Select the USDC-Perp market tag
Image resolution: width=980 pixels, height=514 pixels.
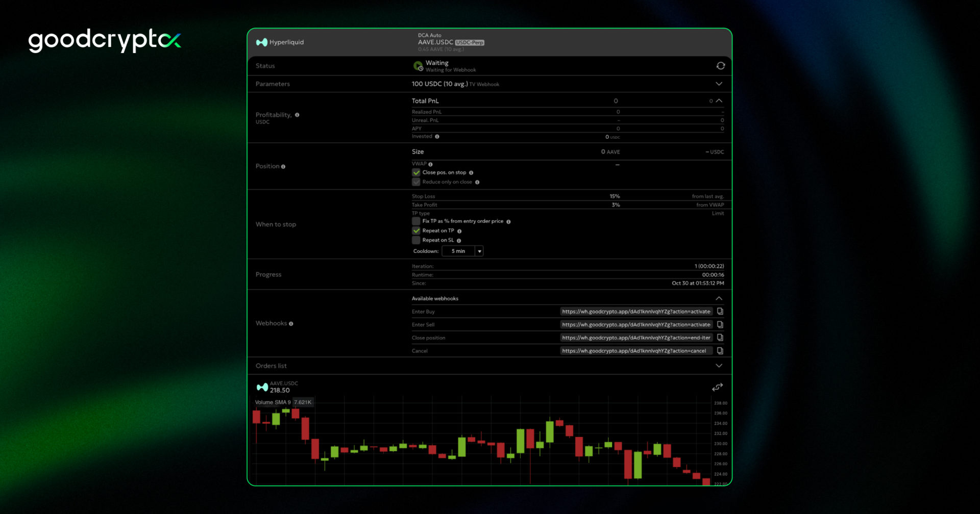470,42
